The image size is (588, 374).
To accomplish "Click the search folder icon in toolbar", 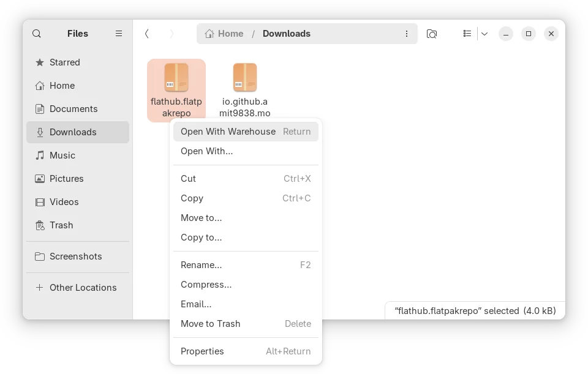I will point(432,34).
